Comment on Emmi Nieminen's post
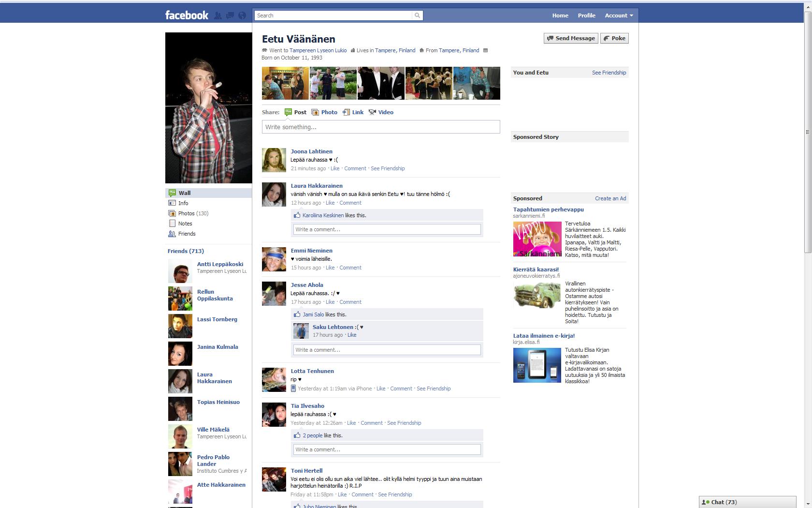The height and width of the screenshot is (508, 812). (x=350, y=268)
